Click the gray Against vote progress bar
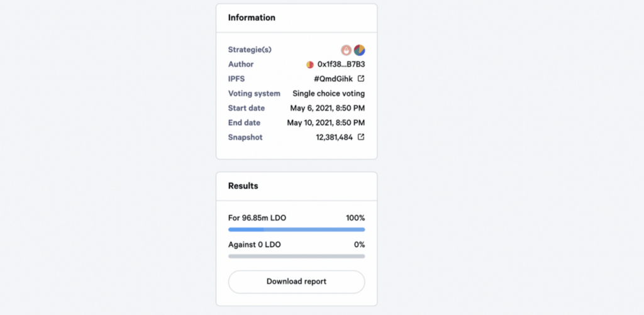The width and height of the screenshot is (644, 315). (x=296, y=256)
